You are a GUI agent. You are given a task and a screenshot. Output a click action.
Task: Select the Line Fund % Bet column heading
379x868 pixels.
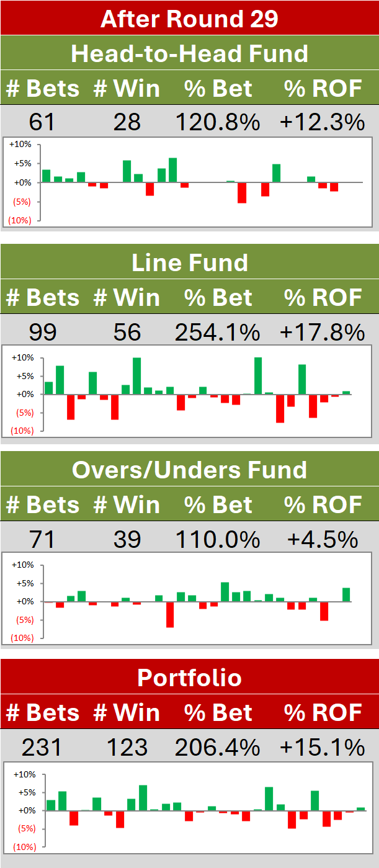tap(218, 298)
